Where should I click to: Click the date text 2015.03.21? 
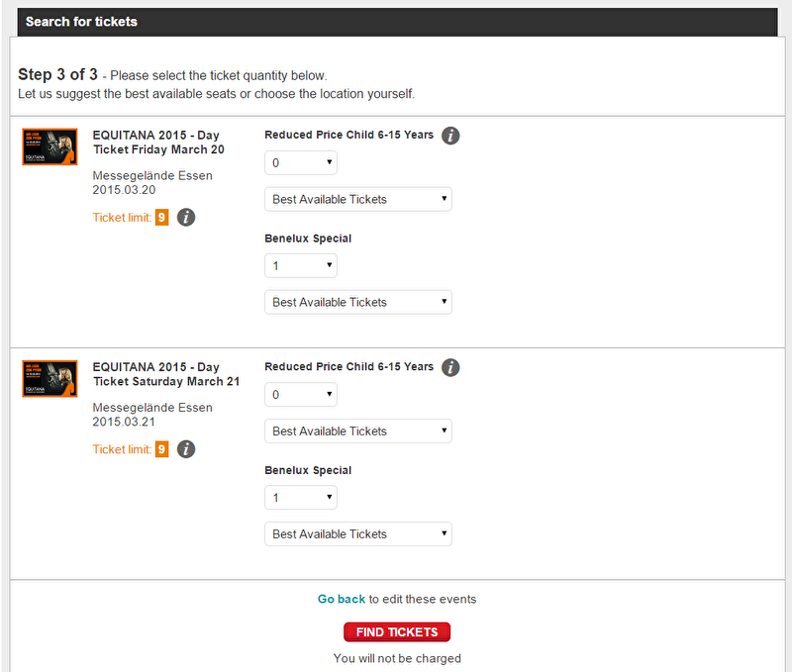(125, 422)
